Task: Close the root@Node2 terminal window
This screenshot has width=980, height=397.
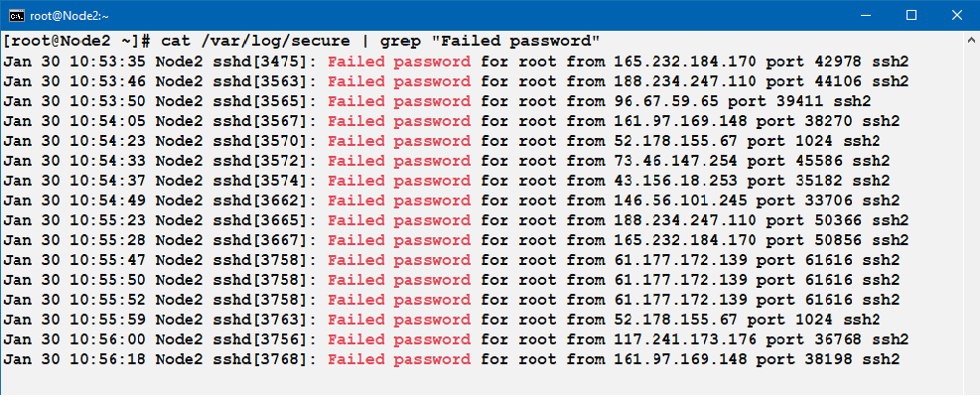Action: 956,15
